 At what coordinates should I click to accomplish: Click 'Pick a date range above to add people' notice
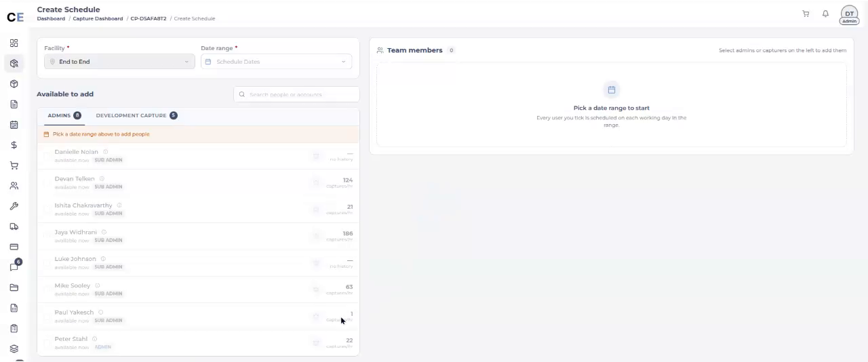[x=101, y=134]
